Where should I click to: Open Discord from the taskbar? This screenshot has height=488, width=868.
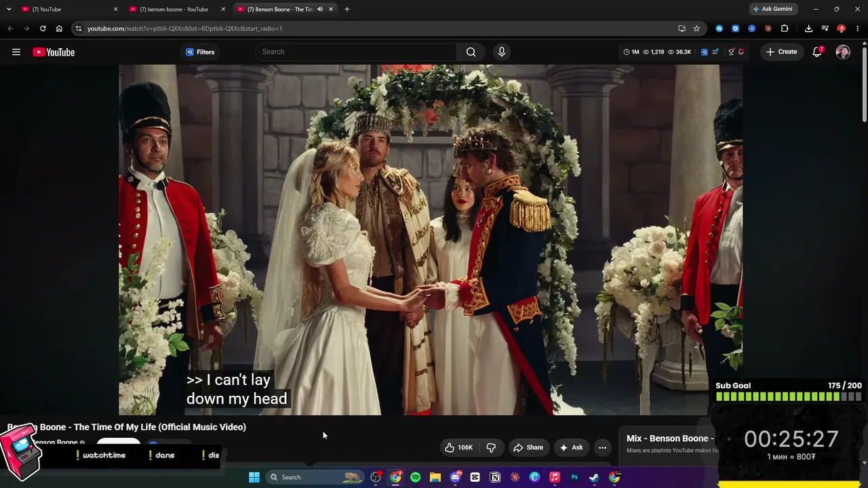pyautogui.click(x=455, y=477)
